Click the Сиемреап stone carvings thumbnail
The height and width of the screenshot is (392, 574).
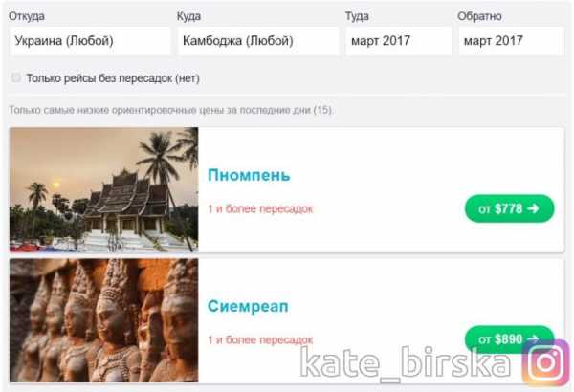104,320
